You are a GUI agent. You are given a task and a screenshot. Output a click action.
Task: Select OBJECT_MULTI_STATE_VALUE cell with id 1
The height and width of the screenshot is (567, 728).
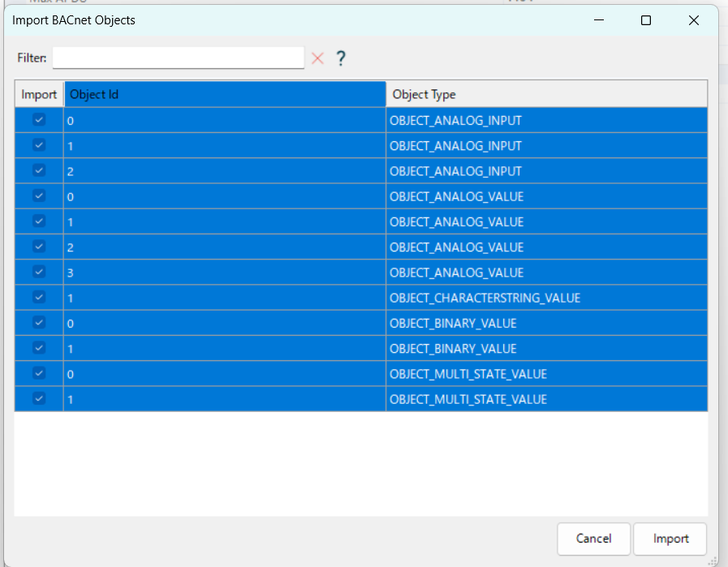coord(546,399)
